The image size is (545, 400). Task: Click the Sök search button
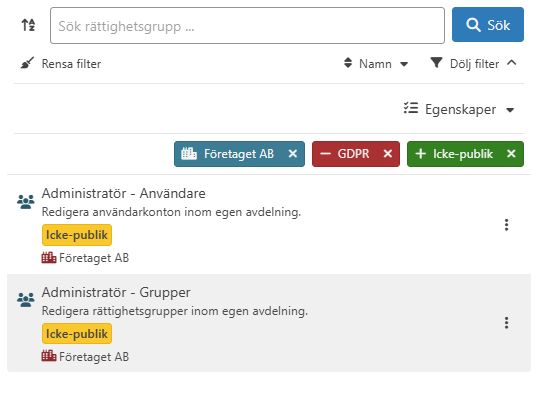pos(488,25)
